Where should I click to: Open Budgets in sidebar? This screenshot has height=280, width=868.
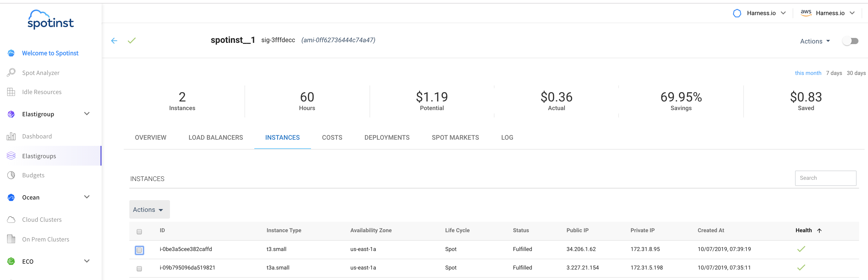click(33, 175)
